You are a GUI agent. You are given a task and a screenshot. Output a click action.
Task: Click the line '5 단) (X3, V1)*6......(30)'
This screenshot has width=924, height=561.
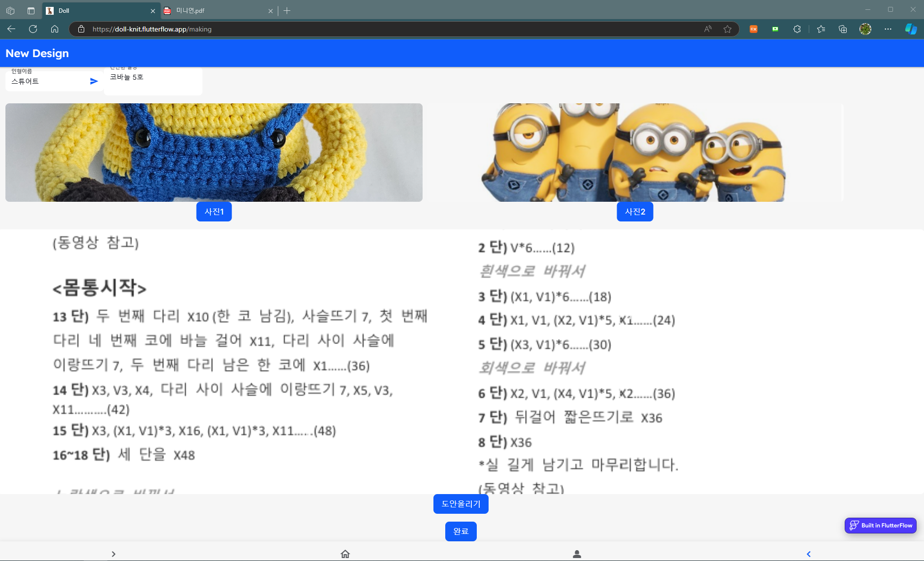click(545, 344)
